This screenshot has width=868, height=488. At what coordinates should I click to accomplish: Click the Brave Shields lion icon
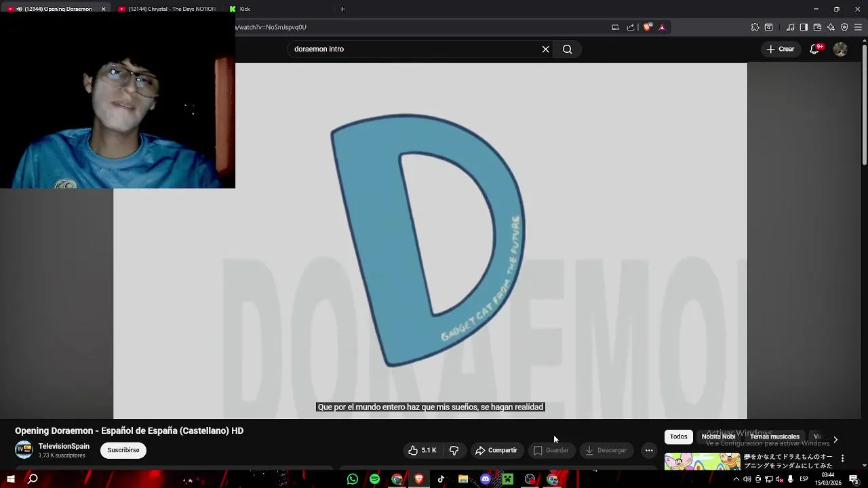tap(648, 27)
